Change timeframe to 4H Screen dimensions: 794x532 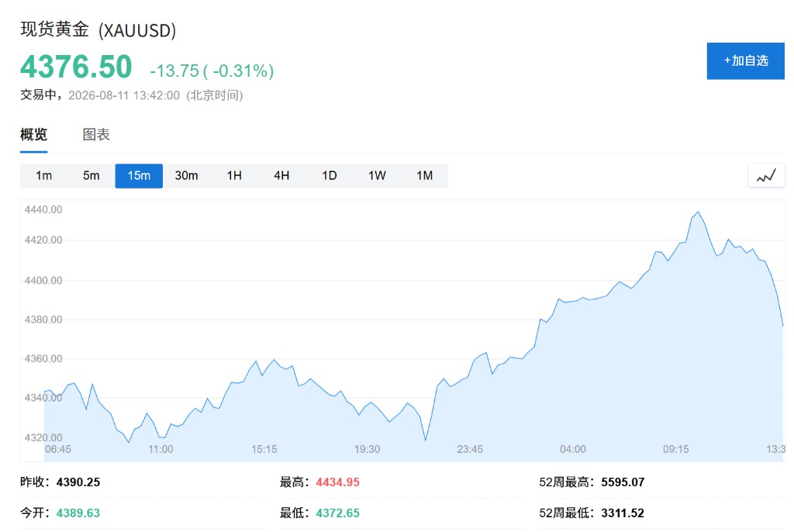coord(281,176)
